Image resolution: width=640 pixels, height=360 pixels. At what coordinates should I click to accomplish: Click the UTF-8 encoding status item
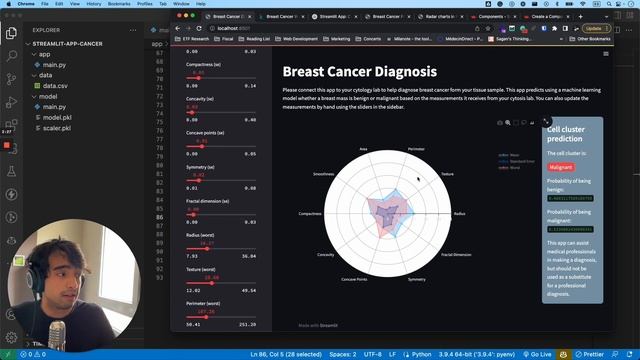pos(373,354)
